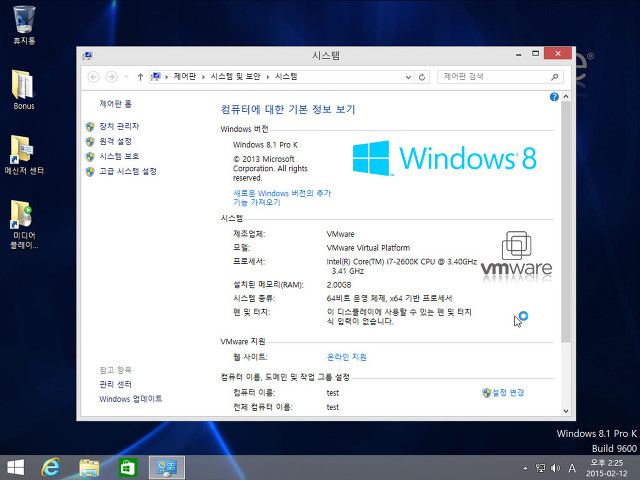Click the System control panel taskbar button
Screen dimensions: 640x480
pyautogui.click(x=167, y=468)
